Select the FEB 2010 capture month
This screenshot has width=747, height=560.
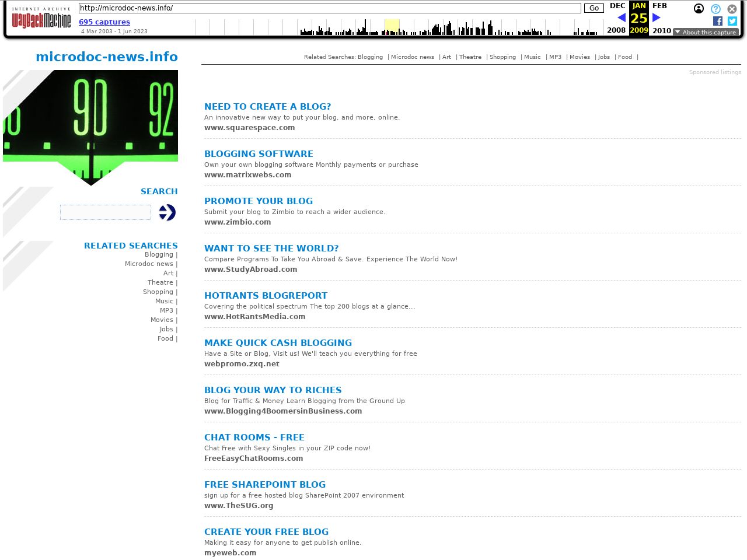[x=659, y=6]
